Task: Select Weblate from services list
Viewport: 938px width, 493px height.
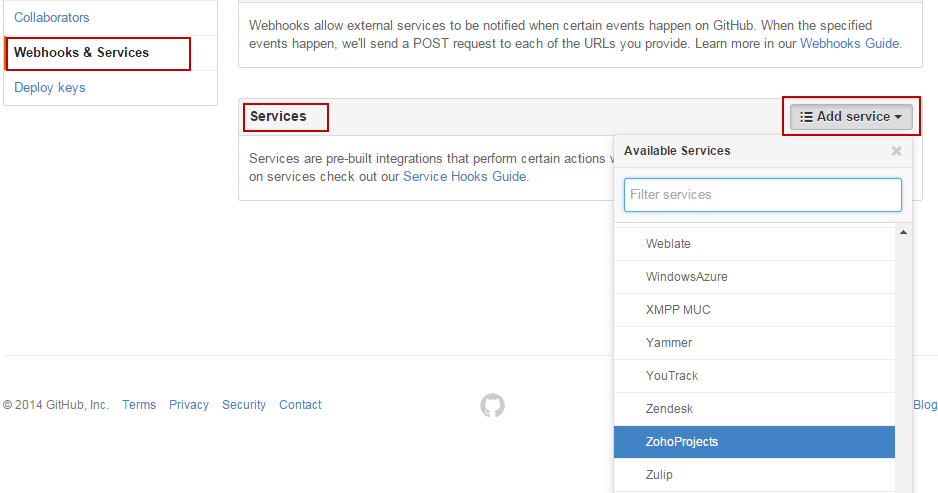Action: click(x=668, y=244)
